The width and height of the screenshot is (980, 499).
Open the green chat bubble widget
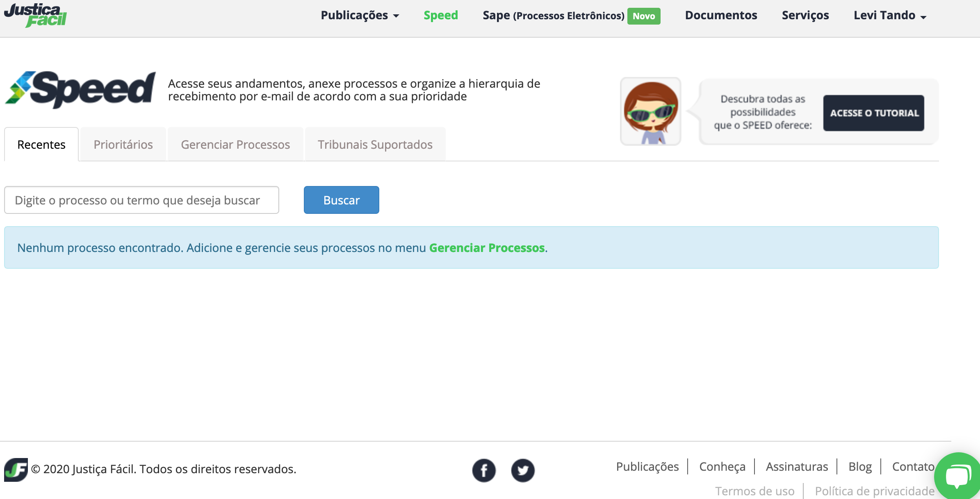(x=958, y=476)
